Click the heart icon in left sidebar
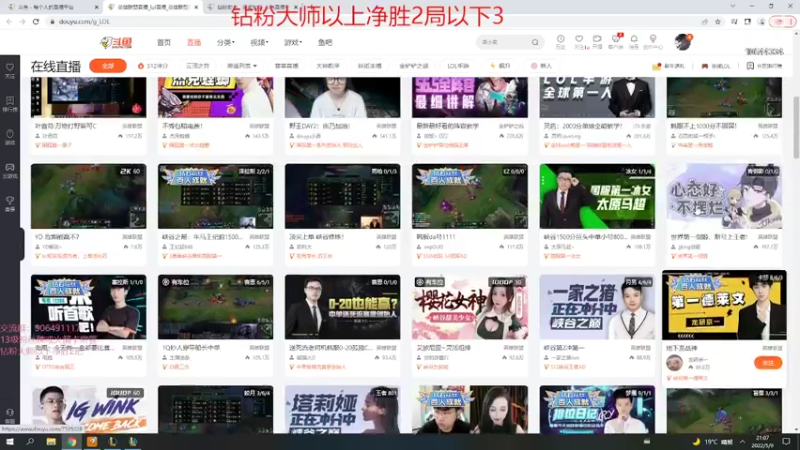 tap(10, 70)
